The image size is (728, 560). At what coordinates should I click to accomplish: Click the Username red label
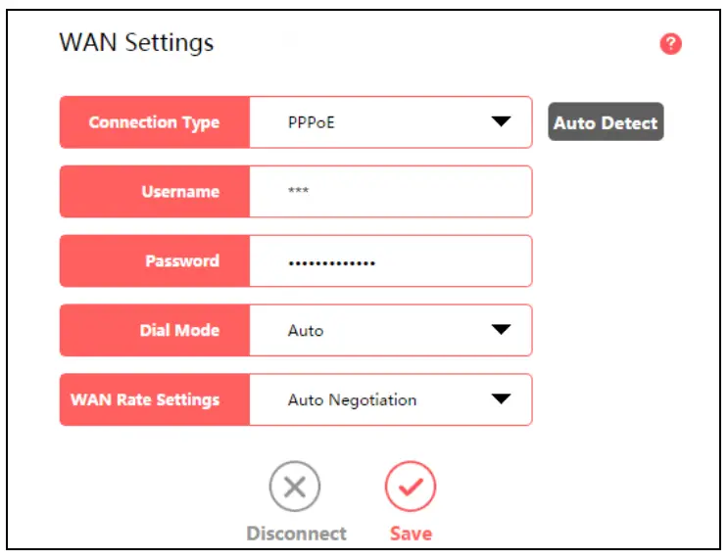click(x=155, y=191)
